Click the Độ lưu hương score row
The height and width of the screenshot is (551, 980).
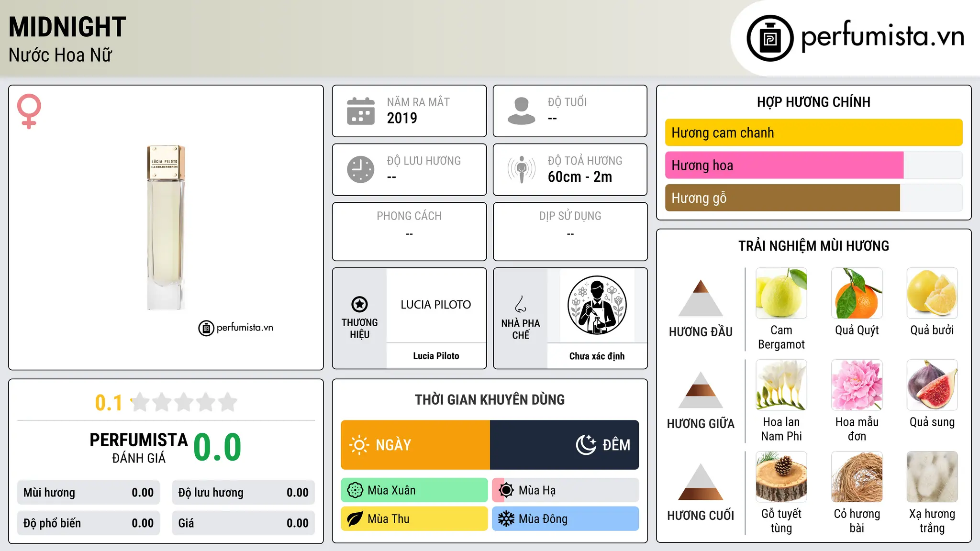[243, 493]
